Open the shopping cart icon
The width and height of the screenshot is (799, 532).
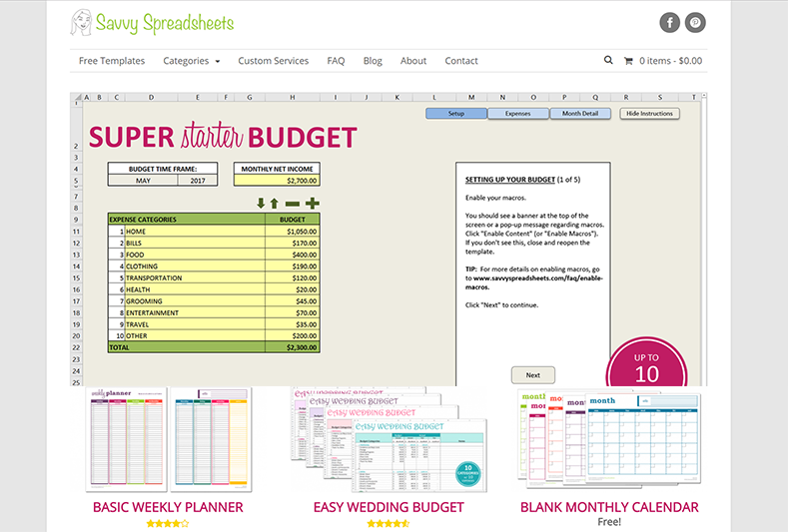point(628,61)
